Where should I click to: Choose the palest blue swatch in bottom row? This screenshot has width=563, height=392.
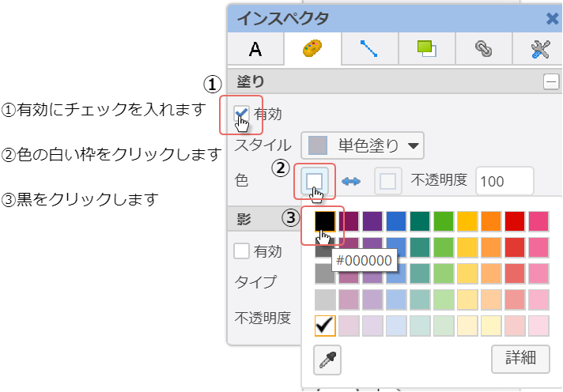(396, 326)
